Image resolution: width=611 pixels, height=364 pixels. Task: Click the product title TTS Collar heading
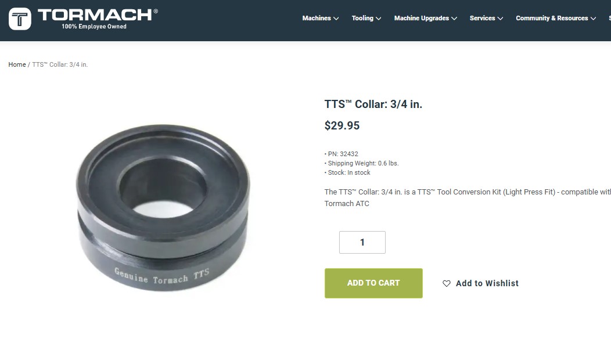pyautogui.click(x=373, y=104)
